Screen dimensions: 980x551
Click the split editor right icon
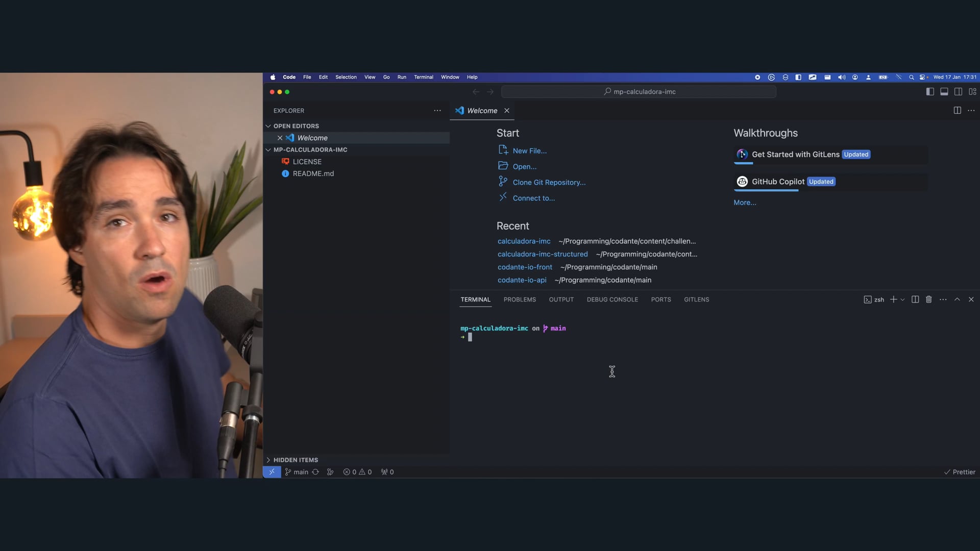[957, 110]
